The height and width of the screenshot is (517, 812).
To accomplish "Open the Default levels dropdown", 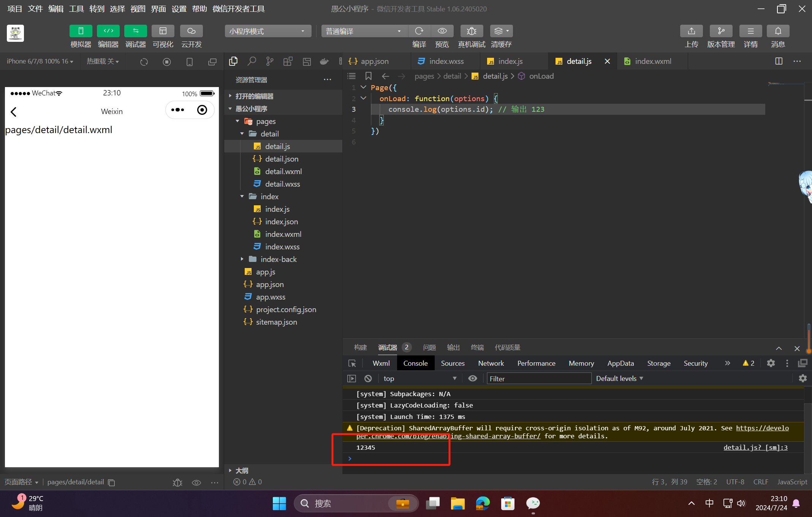I will pyautogui.click(x=619, y=379).
